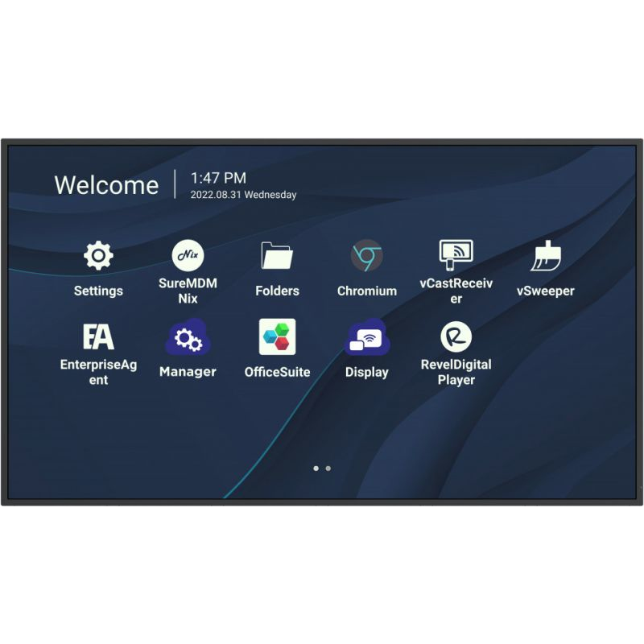Open the RevelDigital Player app
Image resolution: width=644 pixels, height=644 pixels.
pos(456,336)
